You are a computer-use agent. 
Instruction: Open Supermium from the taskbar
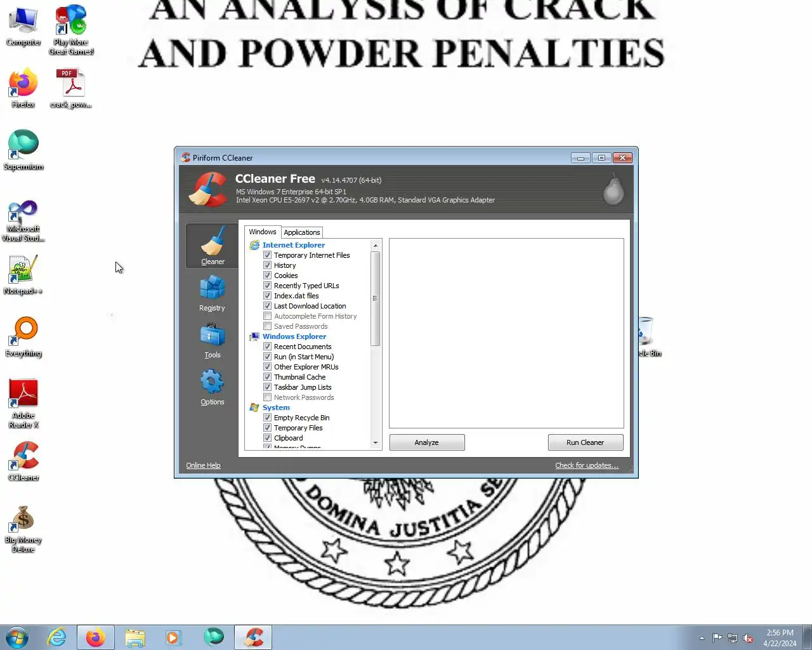214,637
